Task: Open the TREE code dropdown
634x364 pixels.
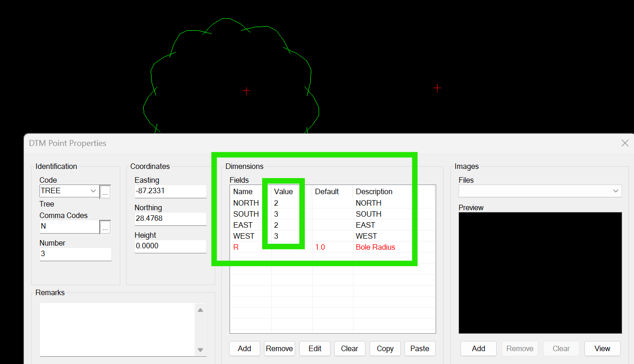Action: point(93,191)
